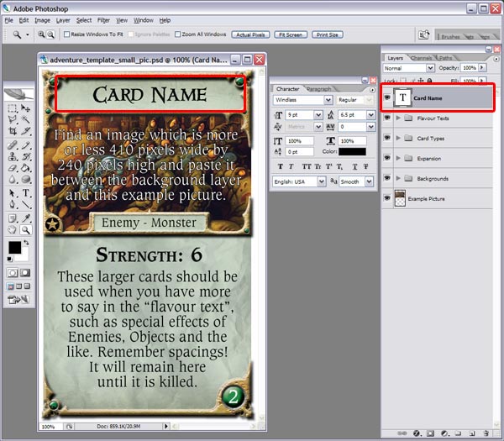Reset default foreground and background colors
504x441 pixels.
pos(9,259)
